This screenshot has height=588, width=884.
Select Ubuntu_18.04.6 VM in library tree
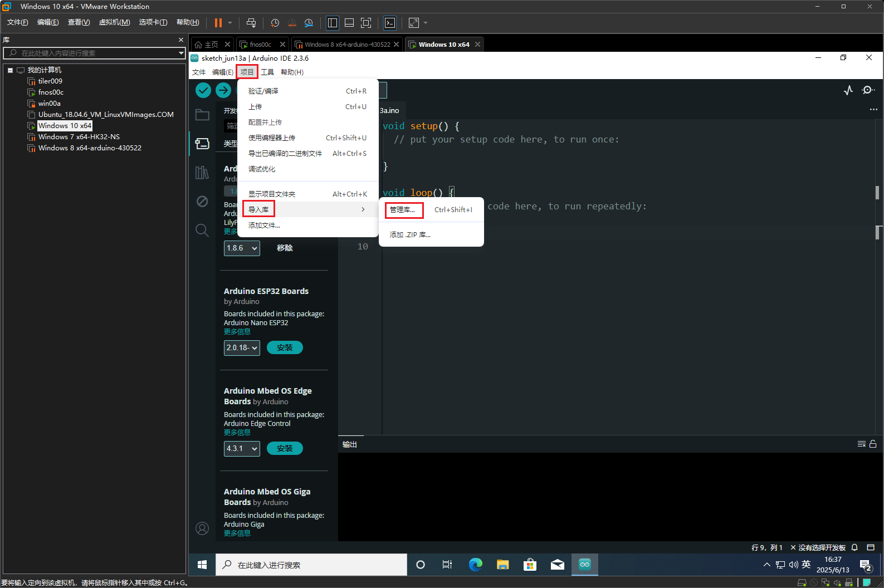pyautogui.click(x=106, y=114)
